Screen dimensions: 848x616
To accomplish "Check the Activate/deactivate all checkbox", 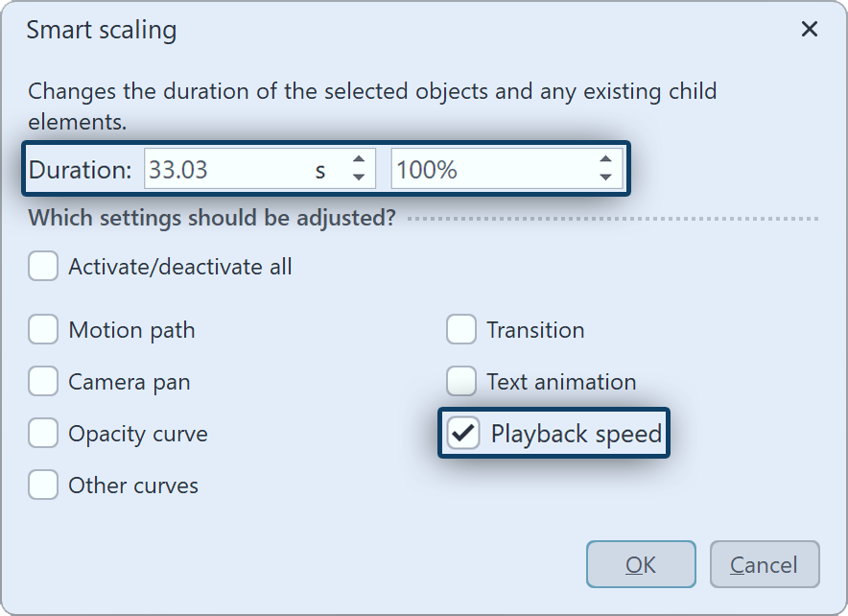I will (x=43, y=266).
